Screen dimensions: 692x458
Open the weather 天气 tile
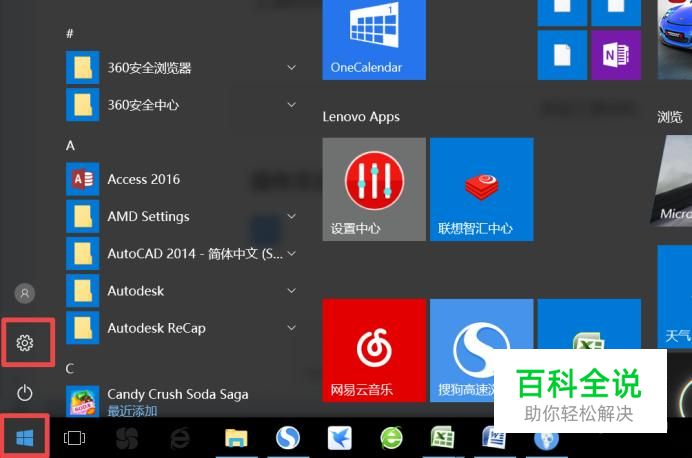(x=675, y=297)
